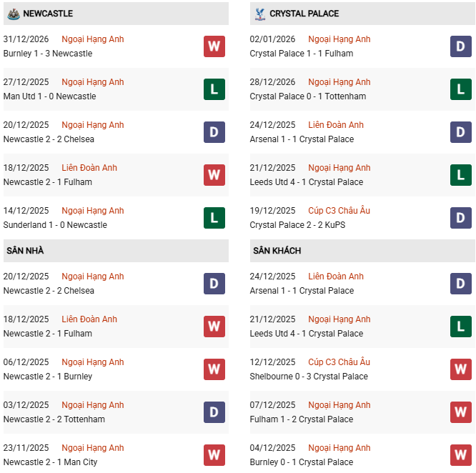Click the Crystal Palace club crest icon
The image size is (476, 473).
pos(259,14)
